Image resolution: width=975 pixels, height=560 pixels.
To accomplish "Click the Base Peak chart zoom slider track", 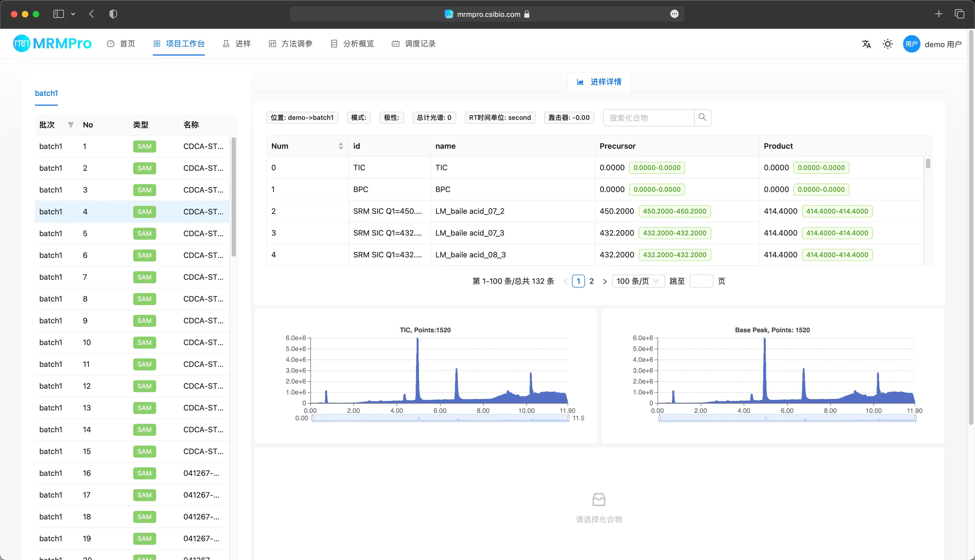I will (x=787, y=418).
